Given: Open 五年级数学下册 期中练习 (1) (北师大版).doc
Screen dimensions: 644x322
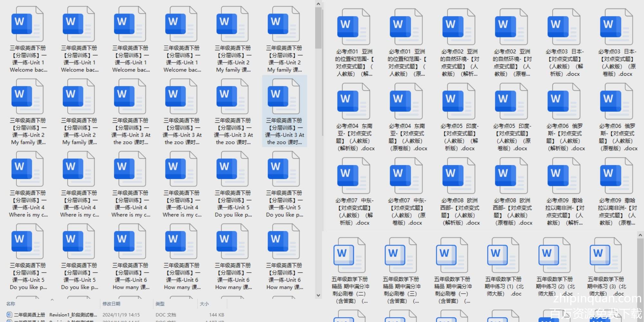Looking at the screenshot, I should pos(504,267).
